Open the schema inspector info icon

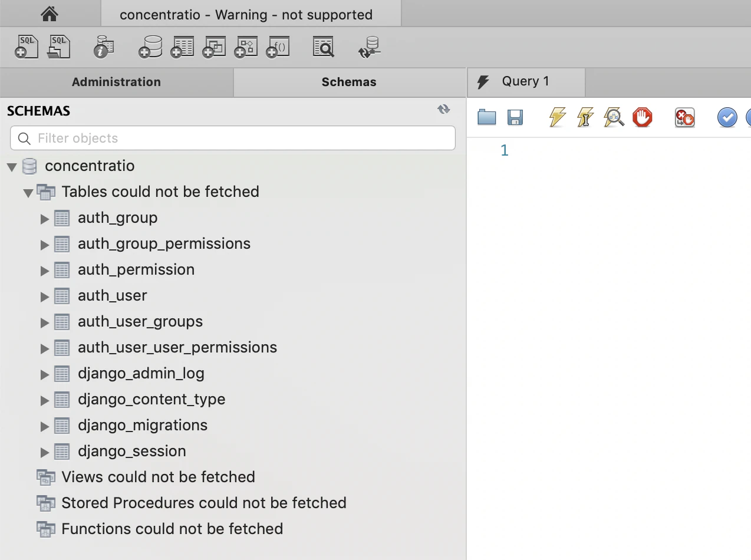[x=104, y=47]
